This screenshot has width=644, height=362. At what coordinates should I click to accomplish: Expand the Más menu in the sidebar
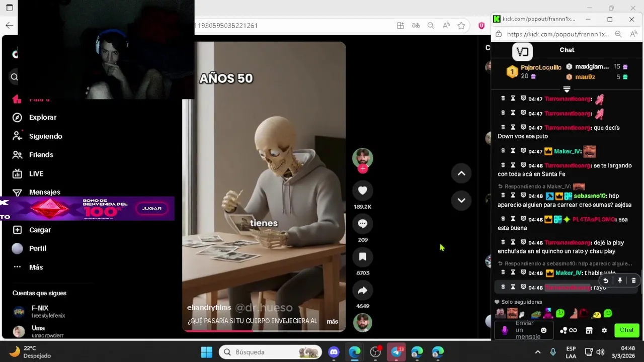pyautogui.click(x=28, y=267)
